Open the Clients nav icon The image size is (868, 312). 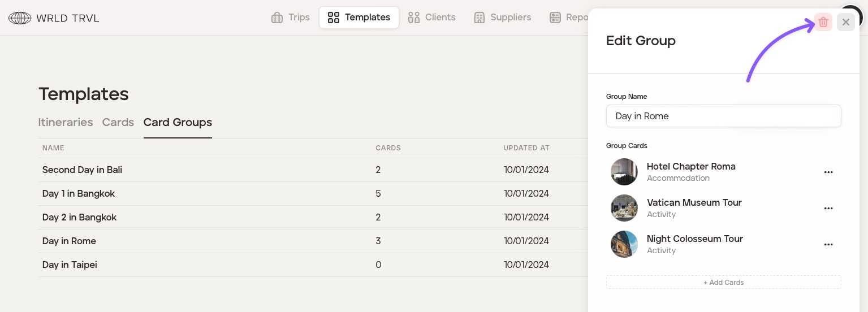414,18
